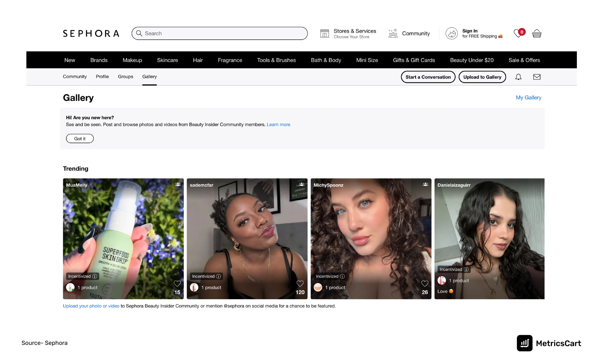Click the Stores & Services building icon
The height and width of the screenshot is (364, 603).
coord(324,34)
